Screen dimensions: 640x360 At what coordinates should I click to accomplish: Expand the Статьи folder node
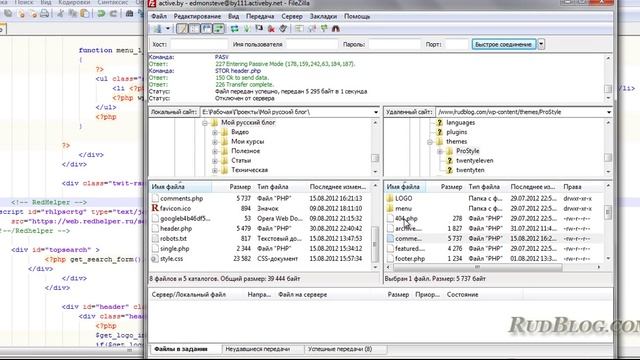tap(215, 161)
